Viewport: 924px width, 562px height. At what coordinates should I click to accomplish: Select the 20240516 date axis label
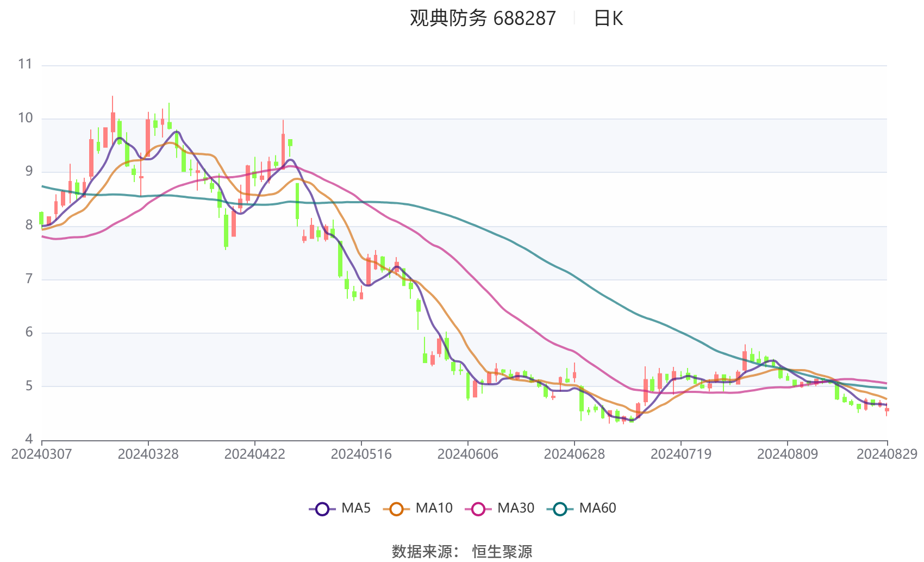coord(361,454)
